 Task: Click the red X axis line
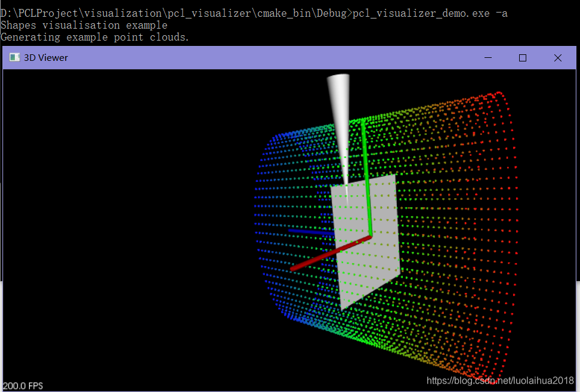[x=331, y=254]
